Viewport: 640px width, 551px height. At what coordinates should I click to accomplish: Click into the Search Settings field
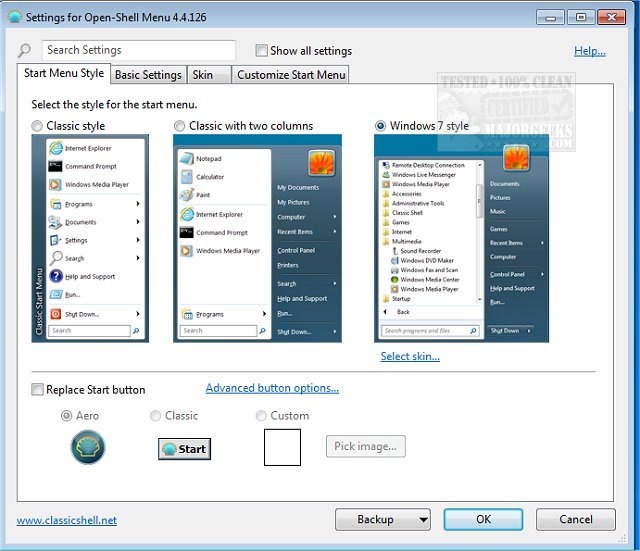pyautogui.click(x=138, y=50)
